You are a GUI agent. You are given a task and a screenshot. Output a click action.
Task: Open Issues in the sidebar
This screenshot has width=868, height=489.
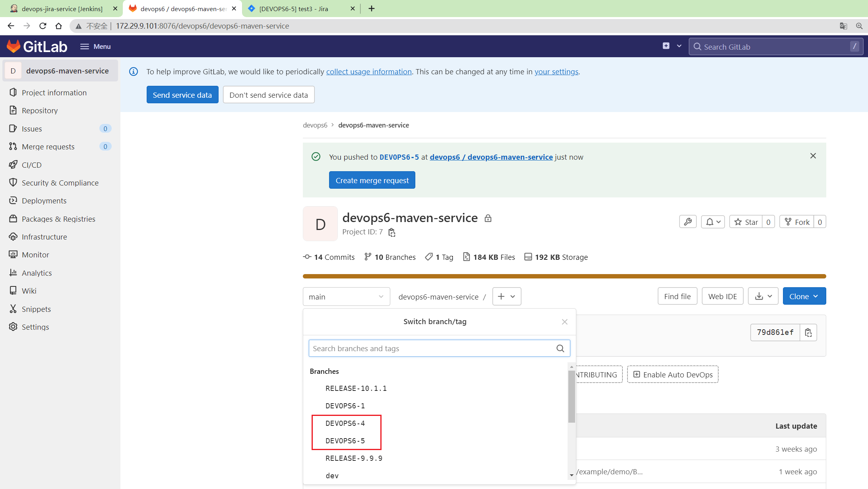(32, 129)
